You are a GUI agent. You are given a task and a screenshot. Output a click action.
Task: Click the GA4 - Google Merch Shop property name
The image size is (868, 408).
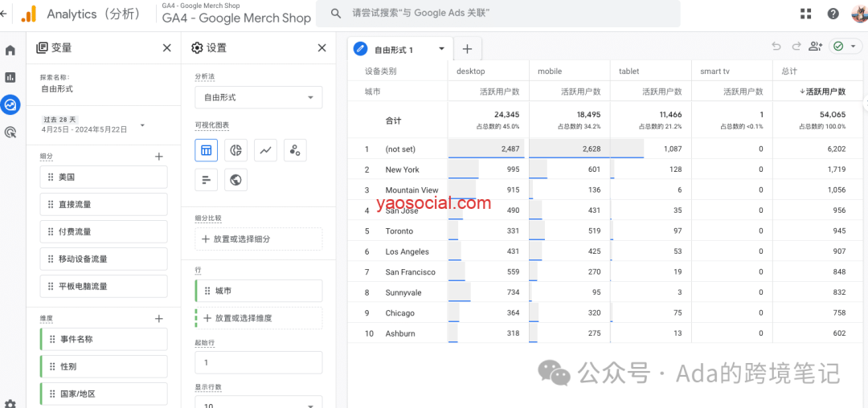pyautogui.click(x=236, y=18)
